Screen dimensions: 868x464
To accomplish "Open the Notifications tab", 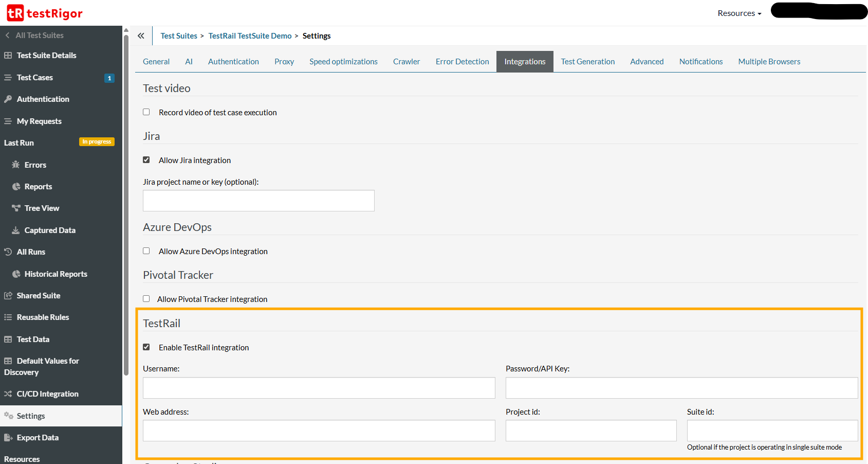I will [x=701, y=62].
